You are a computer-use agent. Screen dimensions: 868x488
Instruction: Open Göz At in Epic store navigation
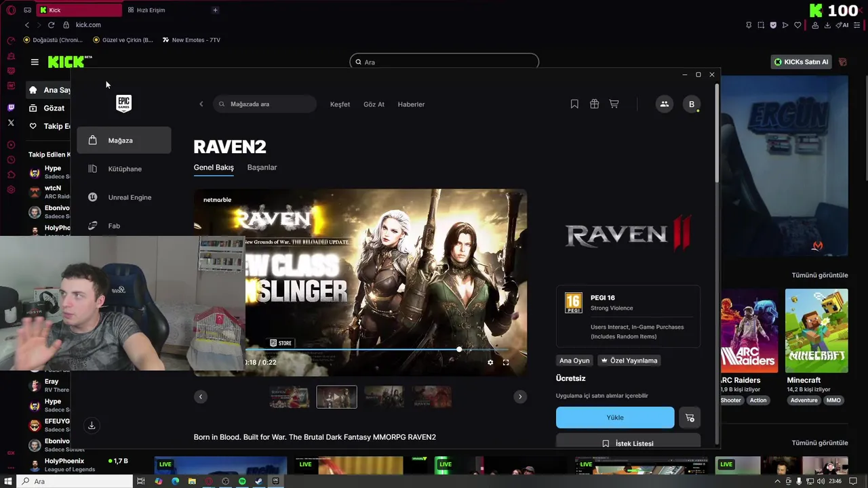pyautogui.click(x=374, y=104)
